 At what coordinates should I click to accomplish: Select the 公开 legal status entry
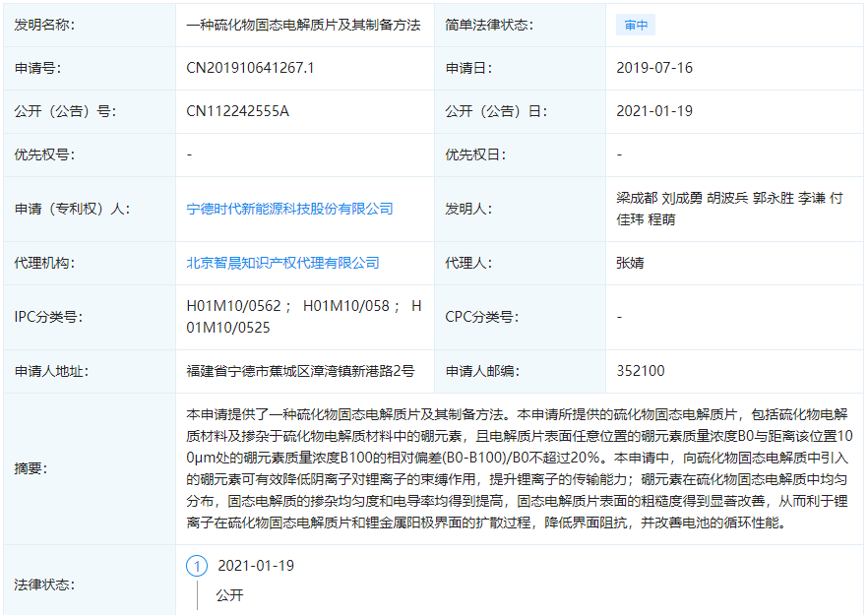pos(226,594)
